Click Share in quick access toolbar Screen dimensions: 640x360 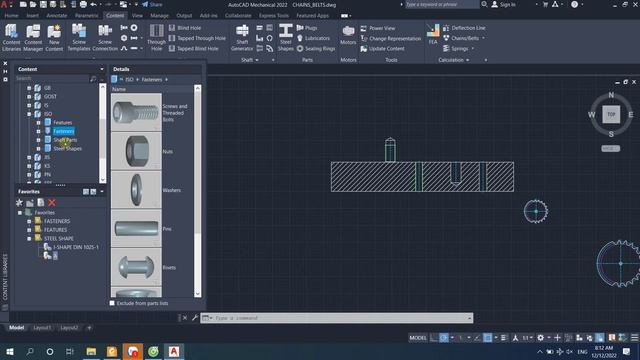click(152, 4)
